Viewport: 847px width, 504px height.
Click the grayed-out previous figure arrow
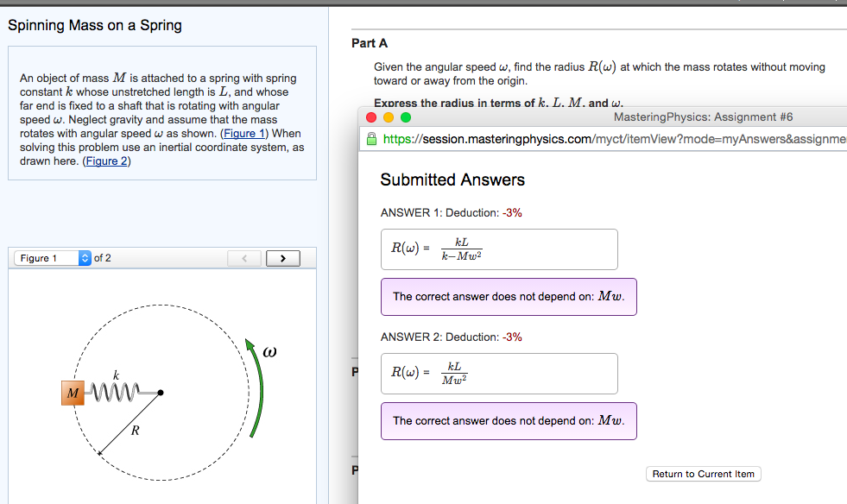coord(244,257)
